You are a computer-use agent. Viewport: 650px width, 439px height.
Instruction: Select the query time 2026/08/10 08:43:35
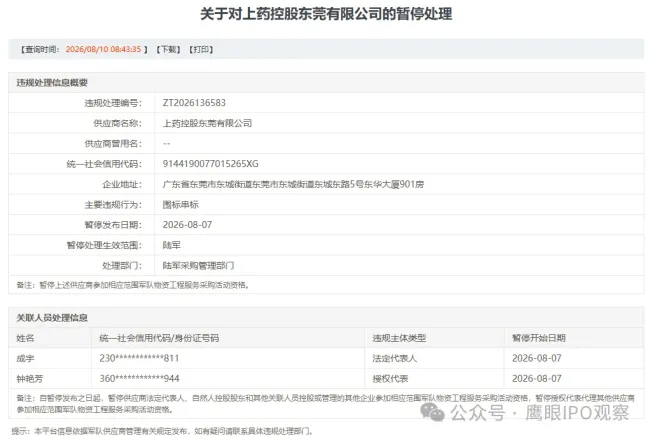click(x=103, y=49)
